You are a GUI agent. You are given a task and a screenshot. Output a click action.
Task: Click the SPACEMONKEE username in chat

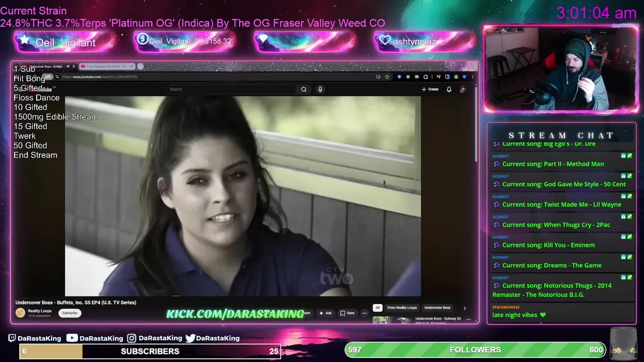coord(506,307)
